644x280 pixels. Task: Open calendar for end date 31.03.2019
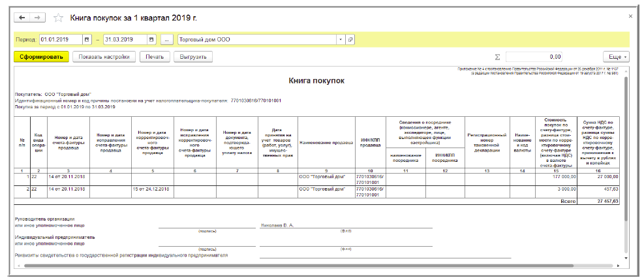151,40
